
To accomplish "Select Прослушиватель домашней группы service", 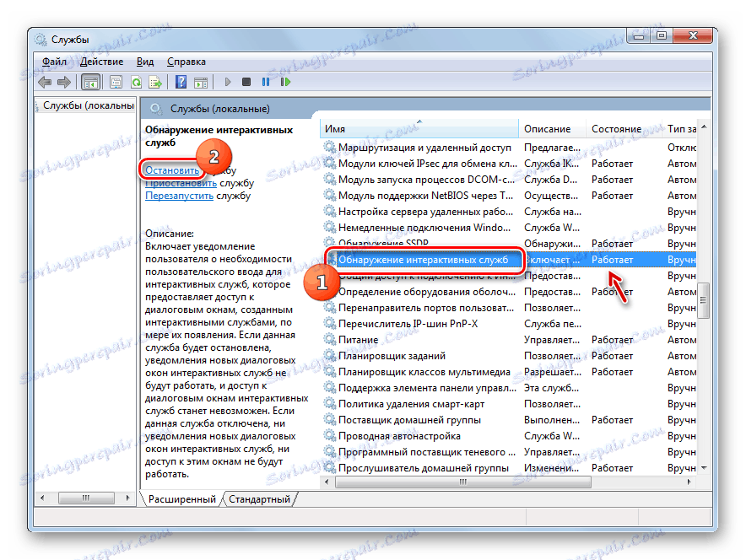I will (509, 468).
